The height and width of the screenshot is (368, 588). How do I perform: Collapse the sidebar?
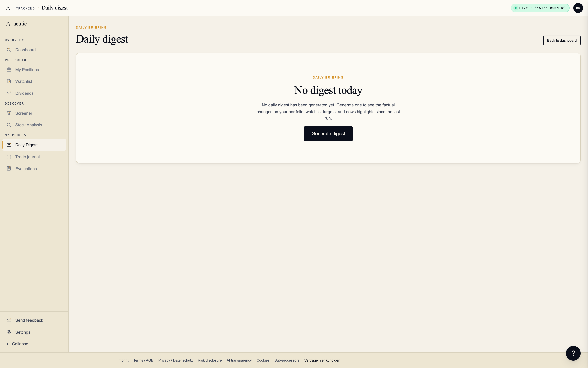(x=34, y=344)
